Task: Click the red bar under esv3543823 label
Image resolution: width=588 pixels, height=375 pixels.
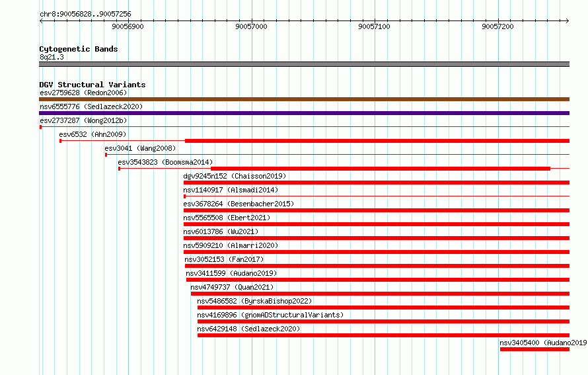Action: click(x=381, y=169)
